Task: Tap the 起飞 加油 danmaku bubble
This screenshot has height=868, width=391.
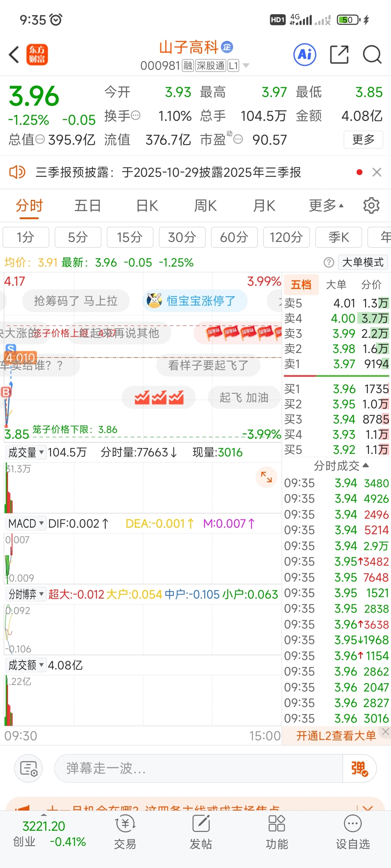Action: (244, 397)
